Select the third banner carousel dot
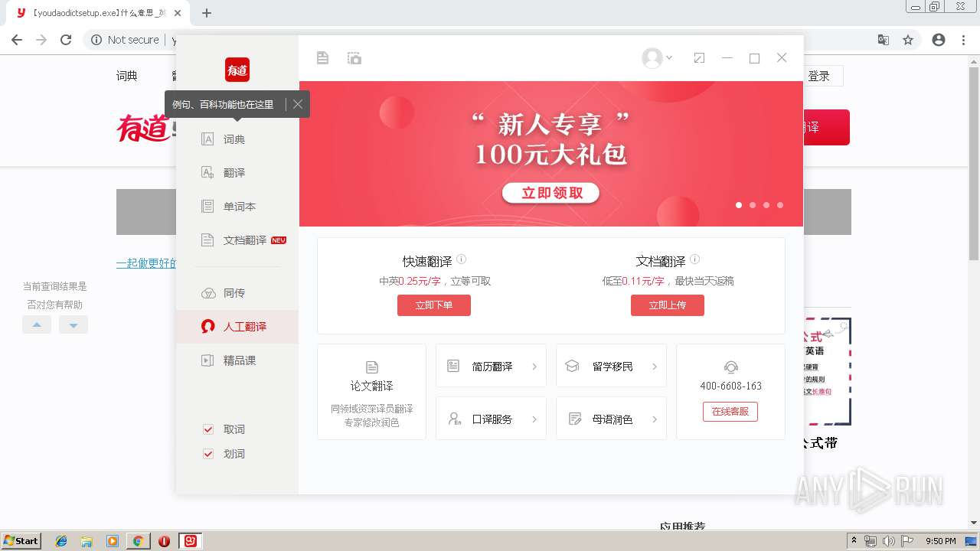 [766, 205]
